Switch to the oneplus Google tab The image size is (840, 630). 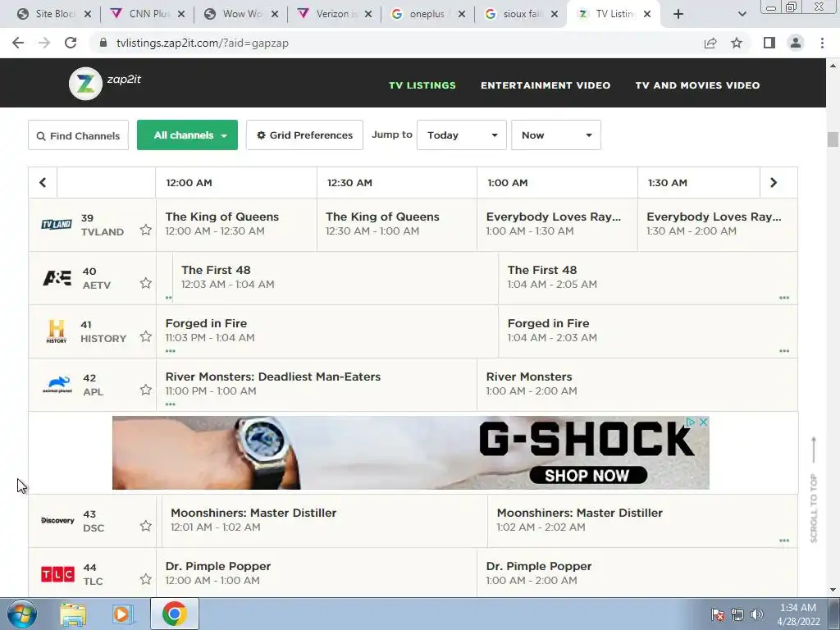tap(427, 14)
